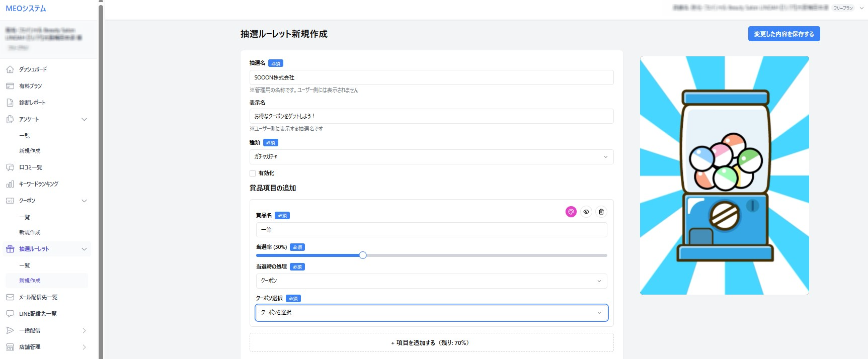Open 新規作成 under クーポン menu
This screenshot has width=868, height=359.
click(x=30, y=232)
